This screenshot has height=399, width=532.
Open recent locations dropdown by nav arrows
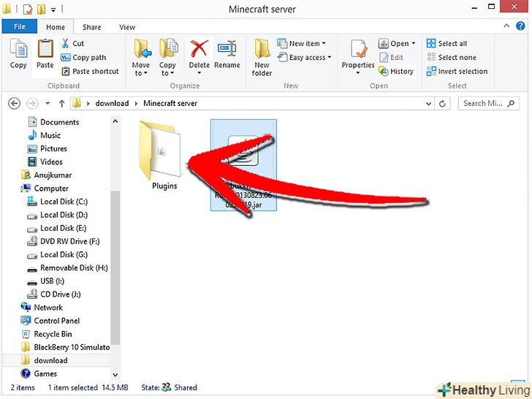(x=47, y=104)
